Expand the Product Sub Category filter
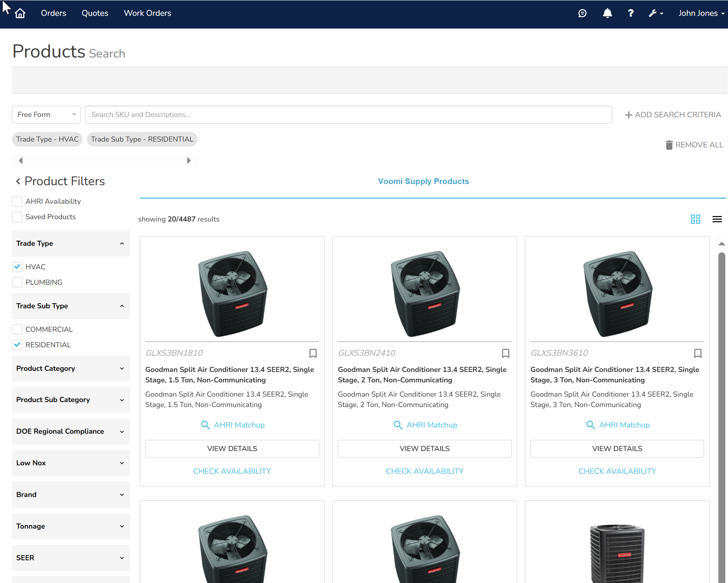 (71, 400)
